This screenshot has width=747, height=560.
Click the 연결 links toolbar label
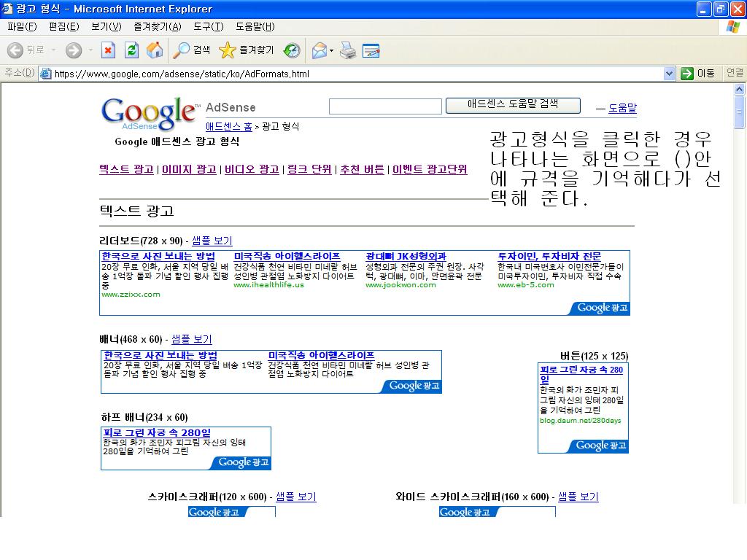point(735,72)
